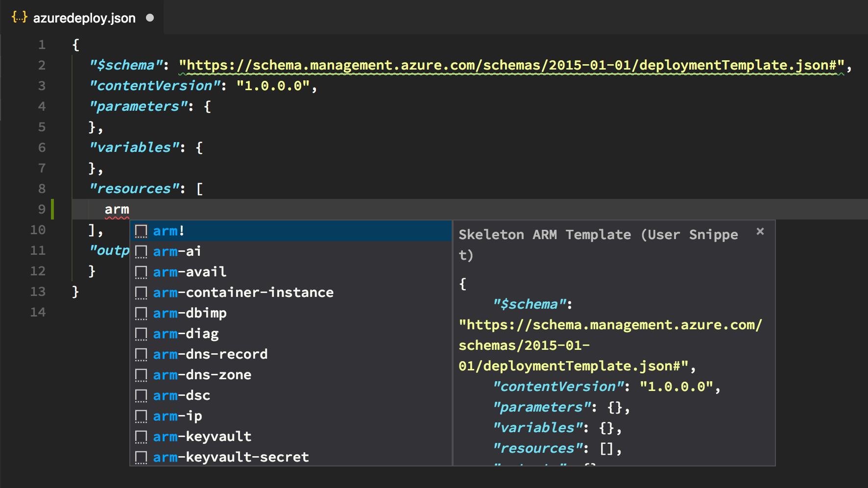Click the "1.0.0.0" value on line 3
The width and height of the screenshot is (868, 488).
pos(273,86)
